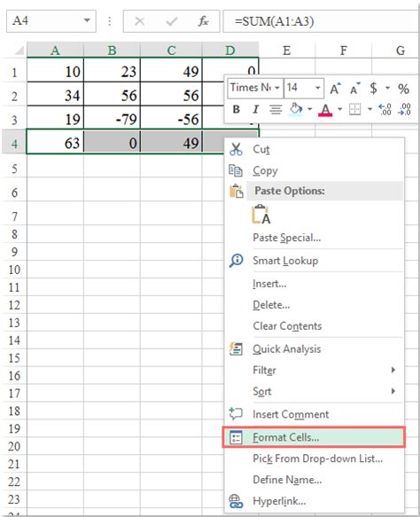Click the Insert Comment icon
Screen dimensions: 420x517
click(236, 414)
